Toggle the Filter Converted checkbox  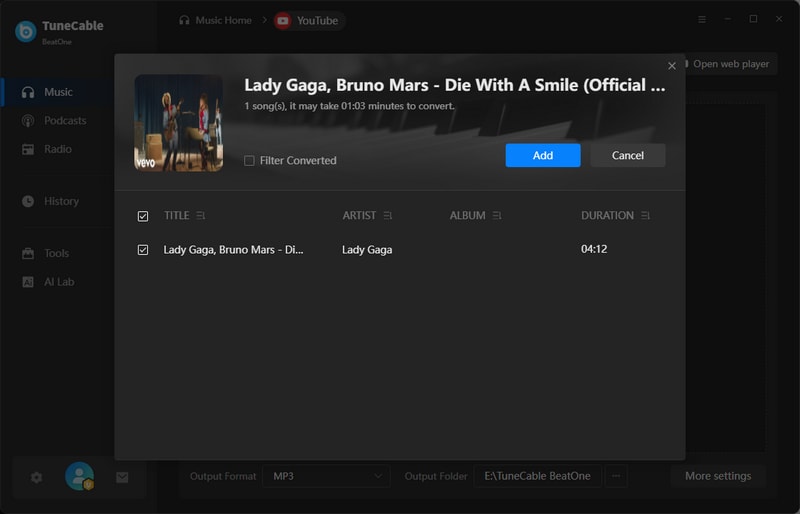249,161
